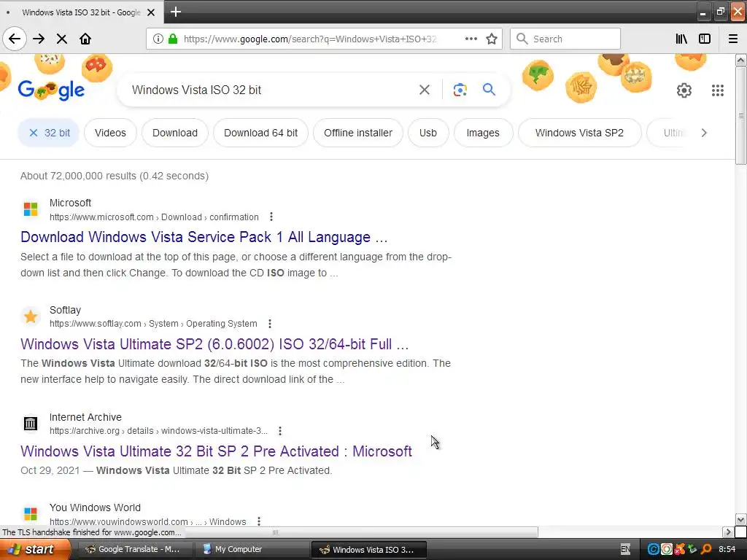
Task: Click the URL address bar
Action: point(309,39)
